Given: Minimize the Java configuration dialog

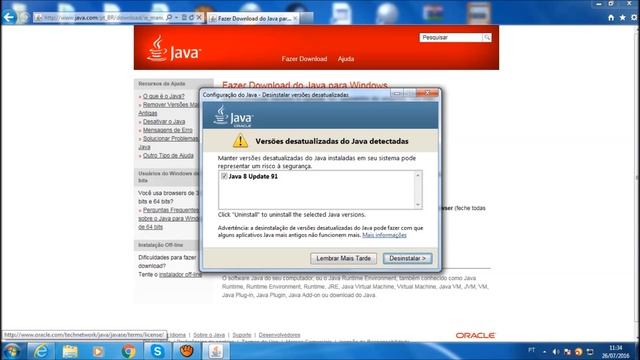Looking at the screenshot, I should coord(397,93).
